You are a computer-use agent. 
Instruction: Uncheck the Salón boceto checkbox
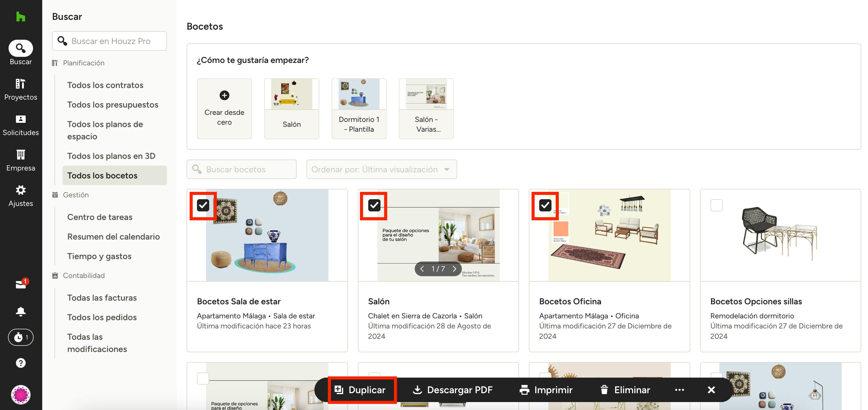pyautogui.click(x=374, y=205)
